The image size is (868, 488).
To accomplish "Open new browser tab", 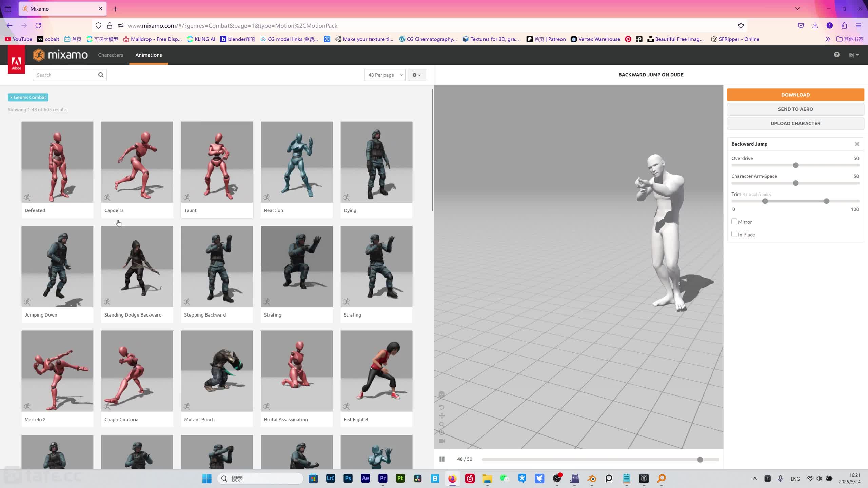I will (115, 9).
